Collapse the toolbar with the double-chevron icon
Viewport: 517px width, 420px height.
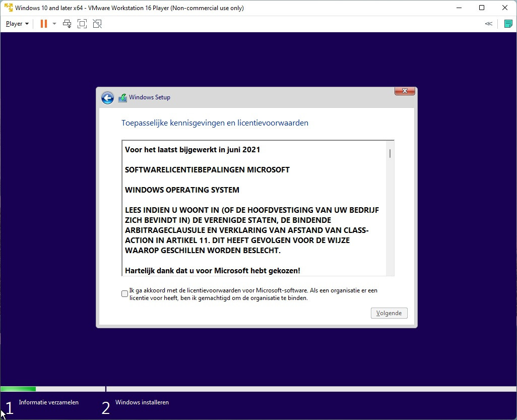tap(489, 24)
